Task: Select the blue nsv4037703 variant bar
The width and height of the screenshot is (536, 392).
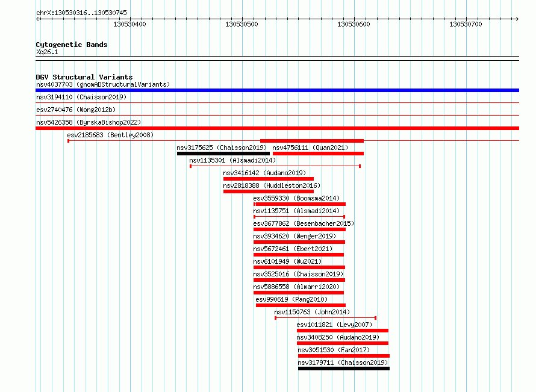Action: pos(277,90)
